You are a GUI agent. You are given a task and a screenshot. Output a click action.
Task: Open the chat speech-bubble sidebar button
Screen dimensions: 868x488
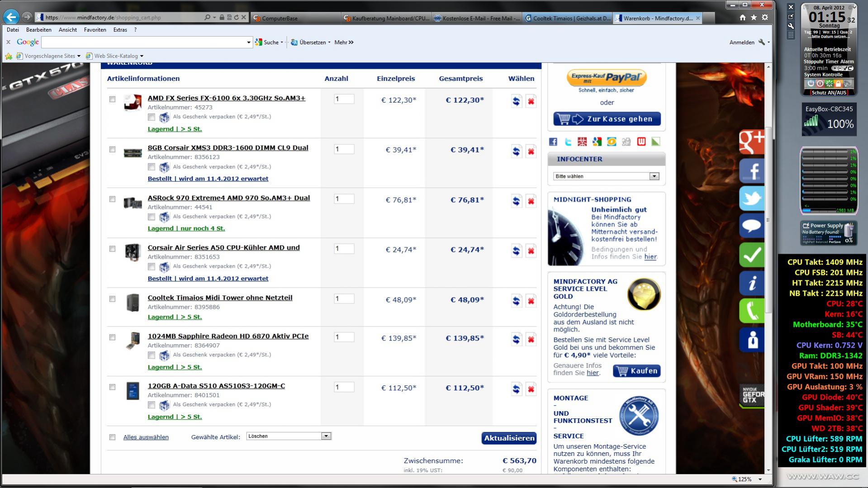coord(752,226)
